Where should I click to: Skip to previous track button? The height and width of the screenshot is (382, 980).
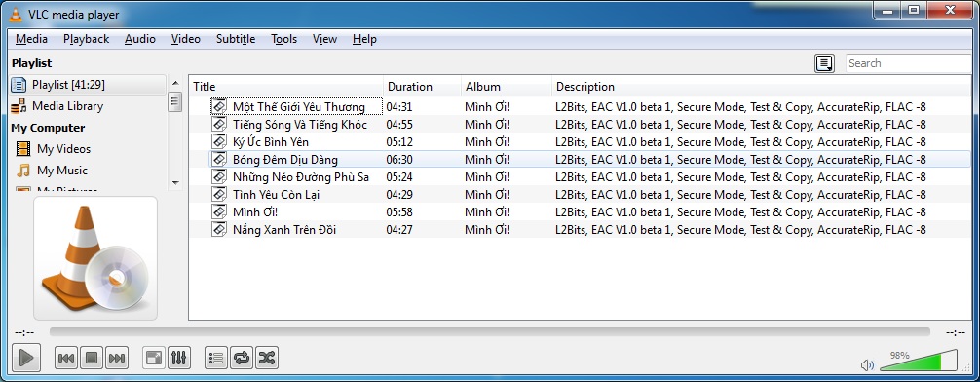coord(65,359)
